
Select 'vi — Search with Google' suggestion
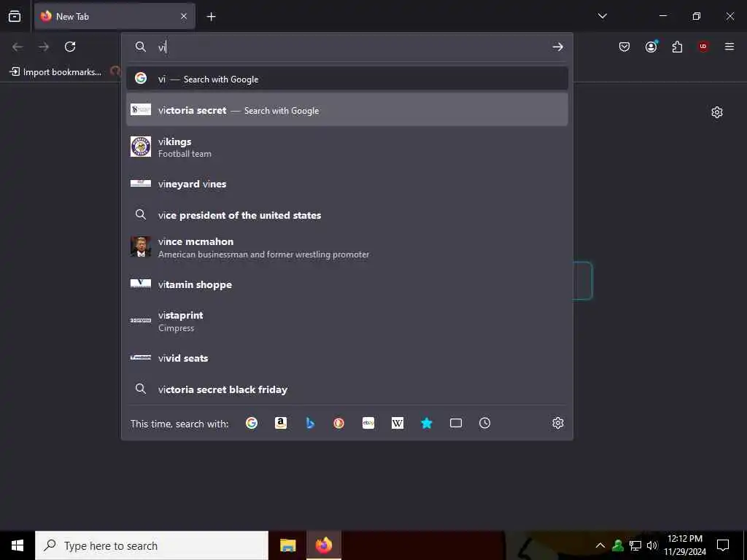[347, 79]
